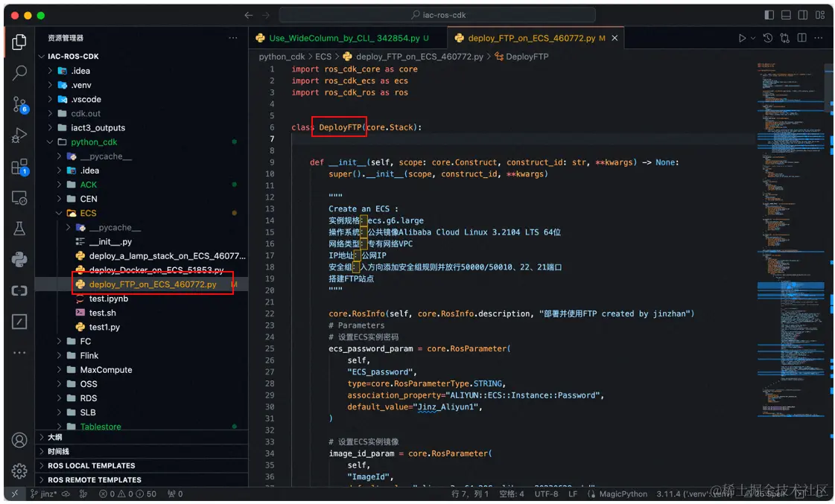Open the Explorer view in the activity bar
Viewport: 835px width, 504px height.
(x=19, y=42)
